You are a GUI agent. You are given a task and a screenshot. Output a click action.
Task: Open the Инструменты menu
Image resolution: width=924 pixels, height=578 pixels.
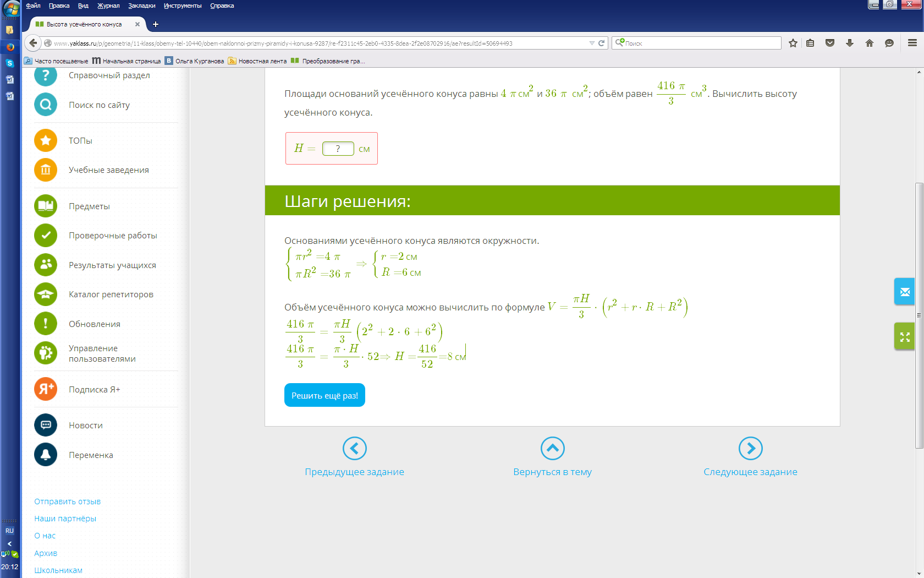pos(183,6)
